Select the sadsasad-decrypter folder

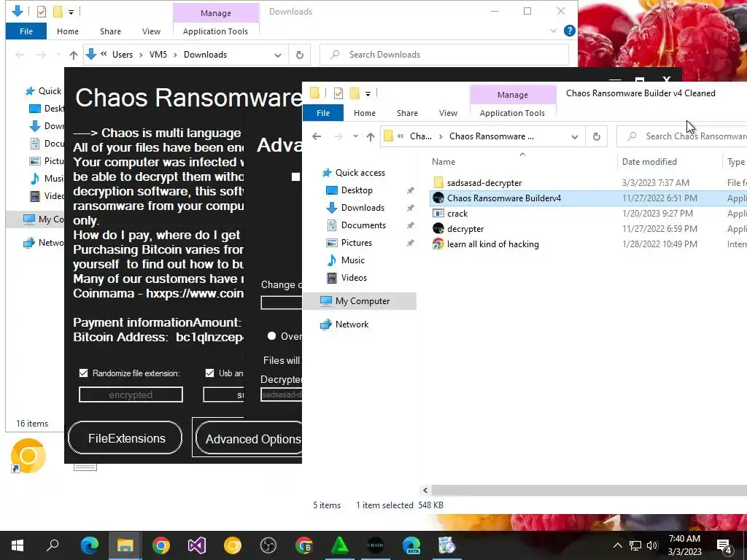[x=484, y=183]
